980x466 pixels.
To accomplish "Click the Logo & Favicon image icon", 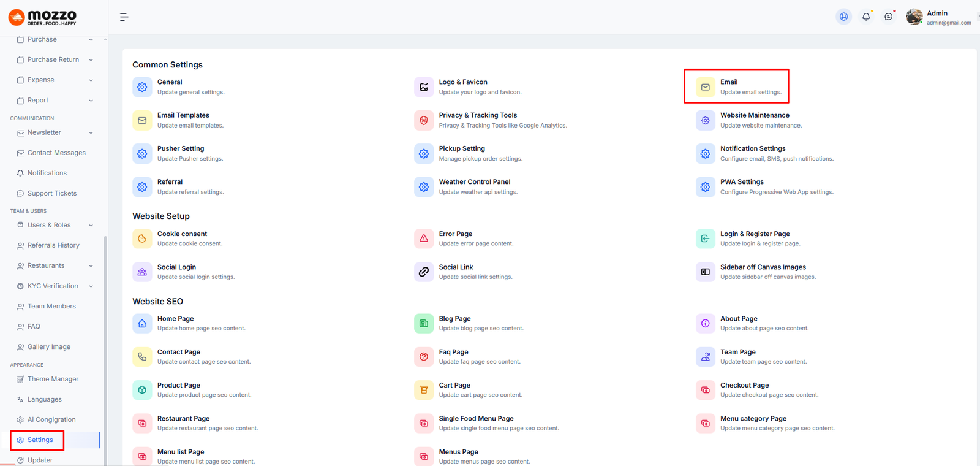I will point(424,87).
